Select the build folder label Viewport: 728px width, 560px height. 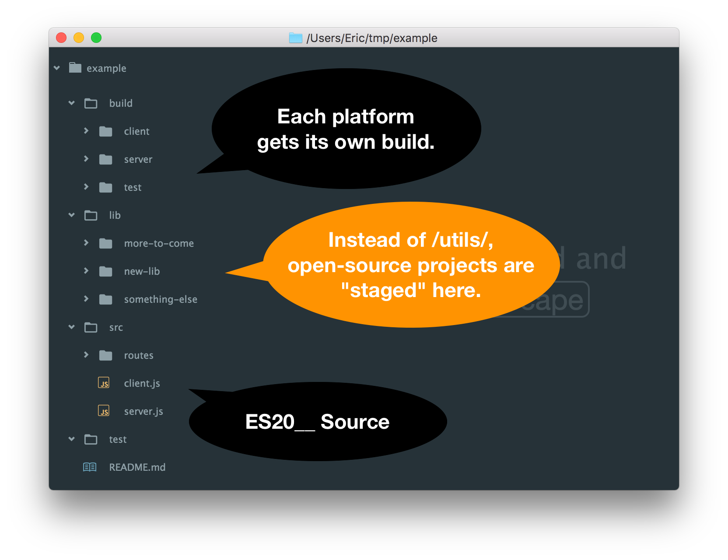[x=121, y=103]
